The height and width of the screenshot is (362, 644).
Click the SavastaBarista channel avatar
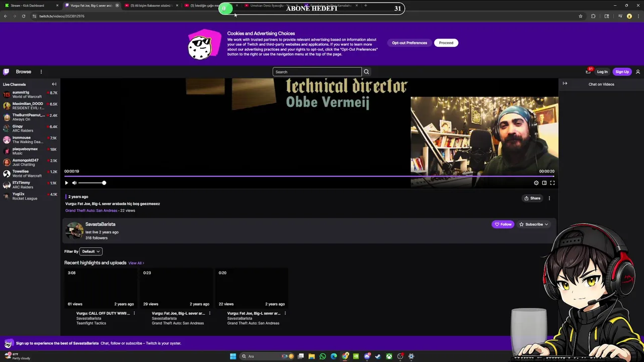74,231
